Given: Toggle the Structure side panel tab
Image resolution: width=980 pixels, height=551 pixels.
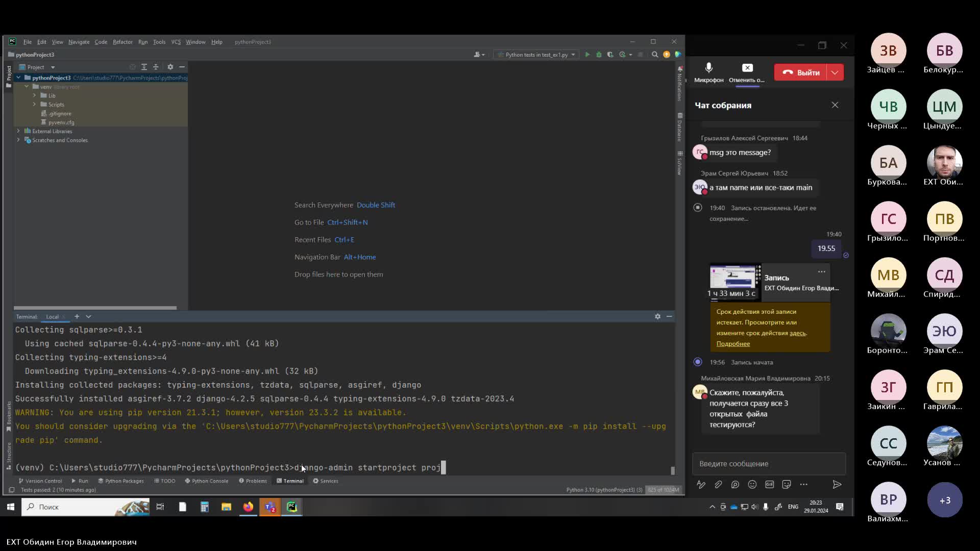Looking at the screenshot, I should [8, 455].
